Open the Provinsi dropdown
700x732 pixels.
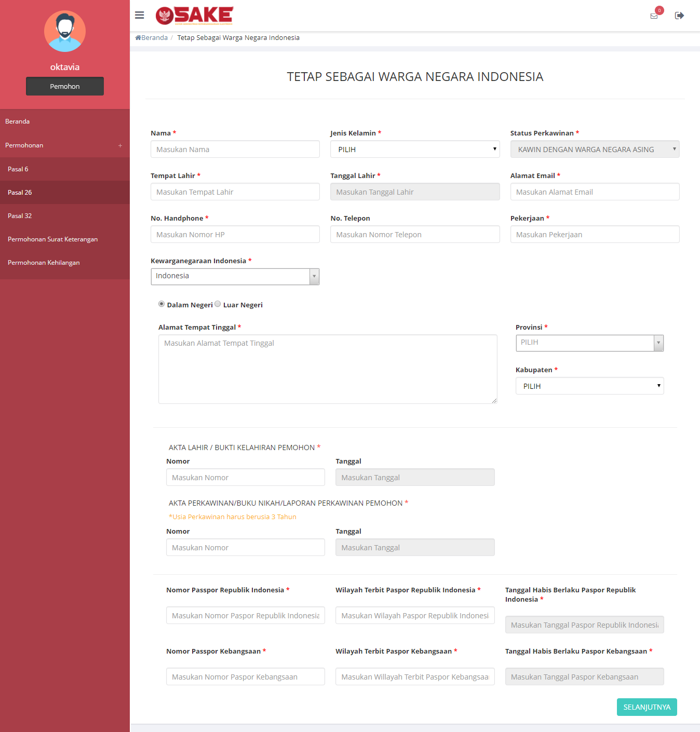[589, 343]
